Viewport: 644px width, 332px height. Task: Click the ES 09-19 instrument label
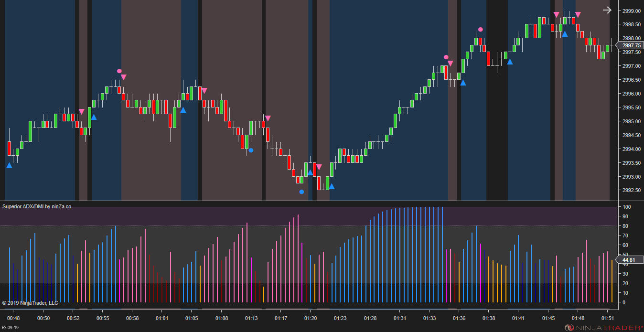(x=11, y=328)
